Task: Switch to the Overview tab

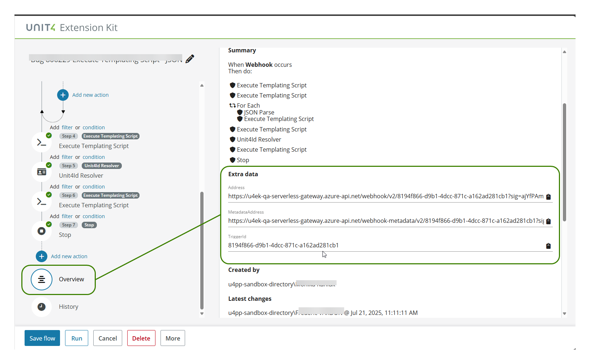Action: tap(42, 279)
